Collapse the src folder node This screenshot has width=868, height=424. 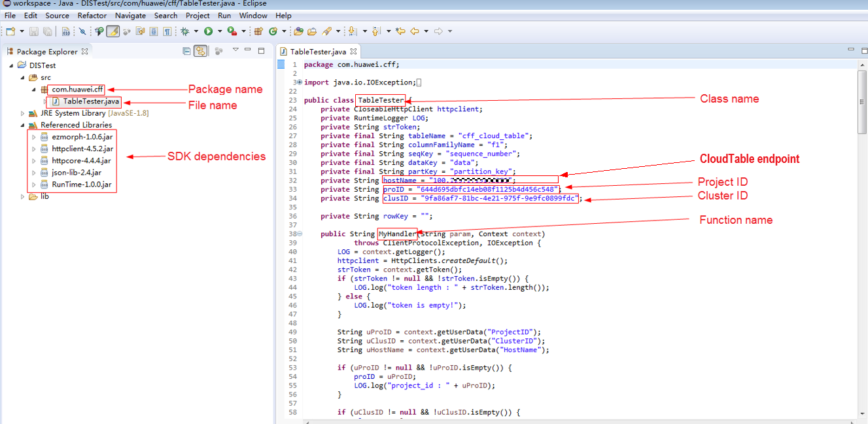click(x=22, y=77)
